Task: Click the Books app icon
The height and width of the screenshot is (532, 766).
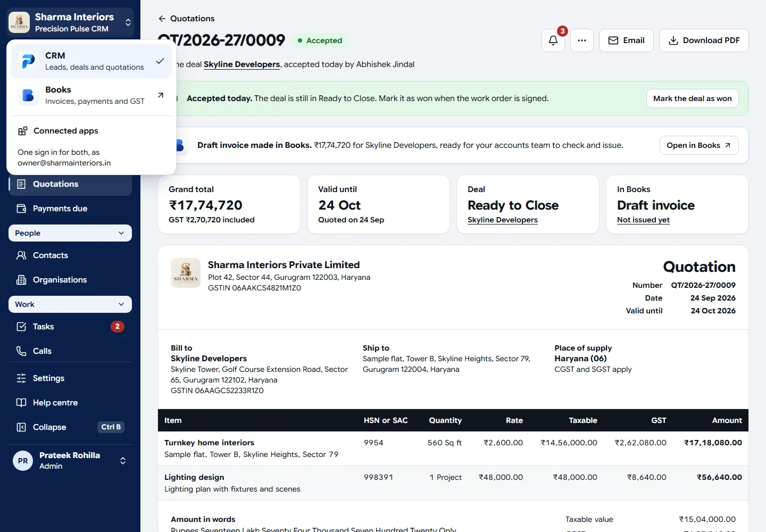Action: [28, 95]
